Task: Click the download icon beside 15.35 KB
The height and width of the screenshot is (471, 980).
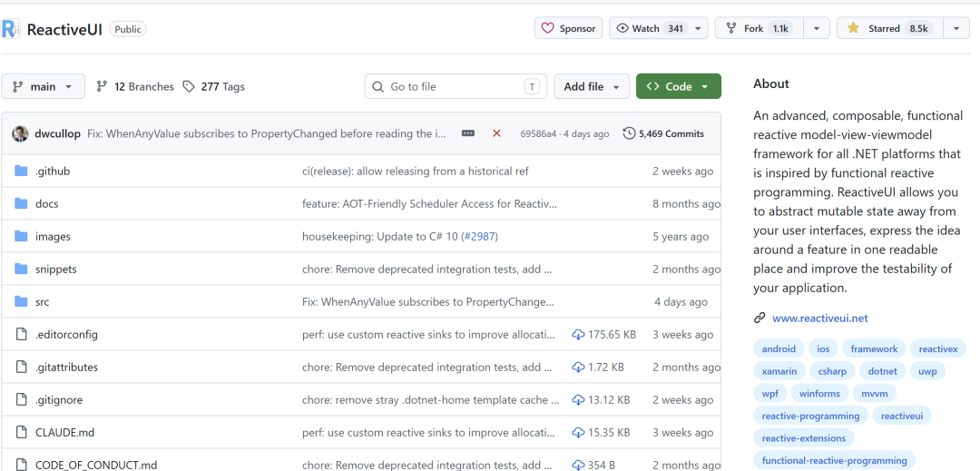Action: 578,432
